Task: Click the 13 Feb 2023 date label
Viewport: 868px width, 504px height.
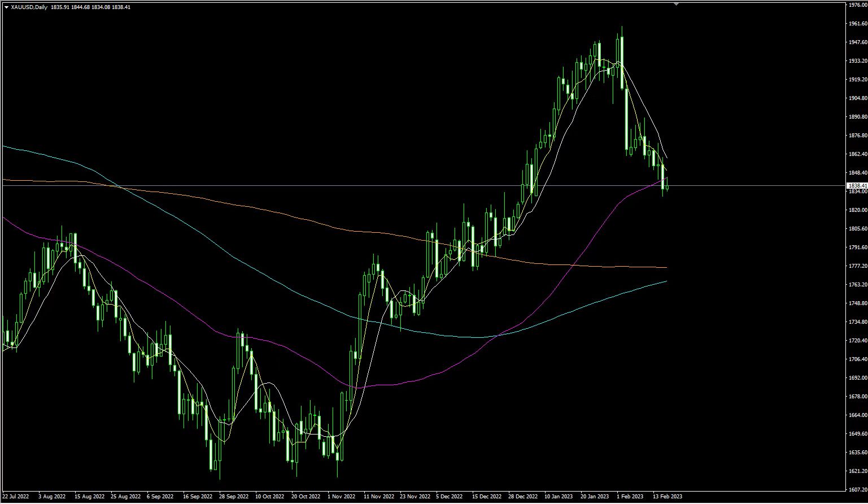Action: (668, 497)
